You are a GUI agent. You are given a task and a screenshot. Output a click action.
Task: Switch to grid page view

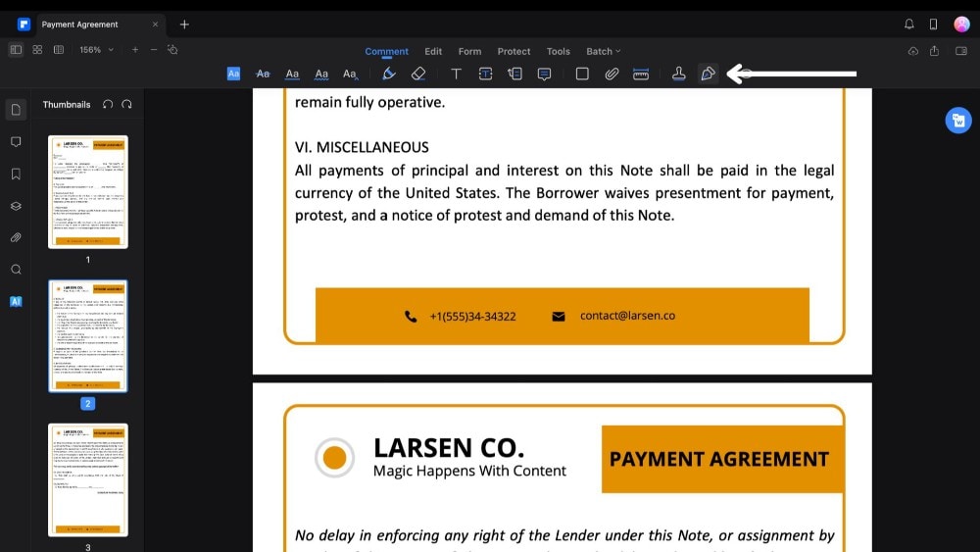[x=37, y=49]
